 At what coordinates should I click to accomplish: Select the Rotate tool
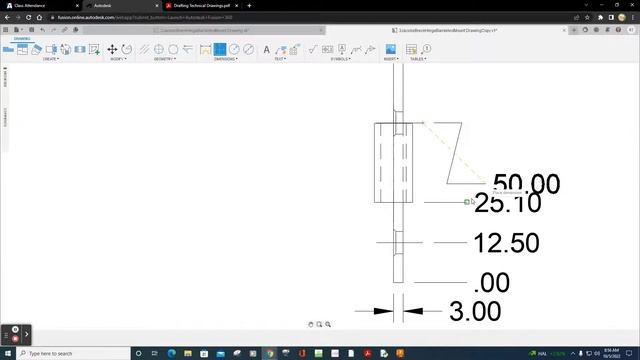pos(127,49)
